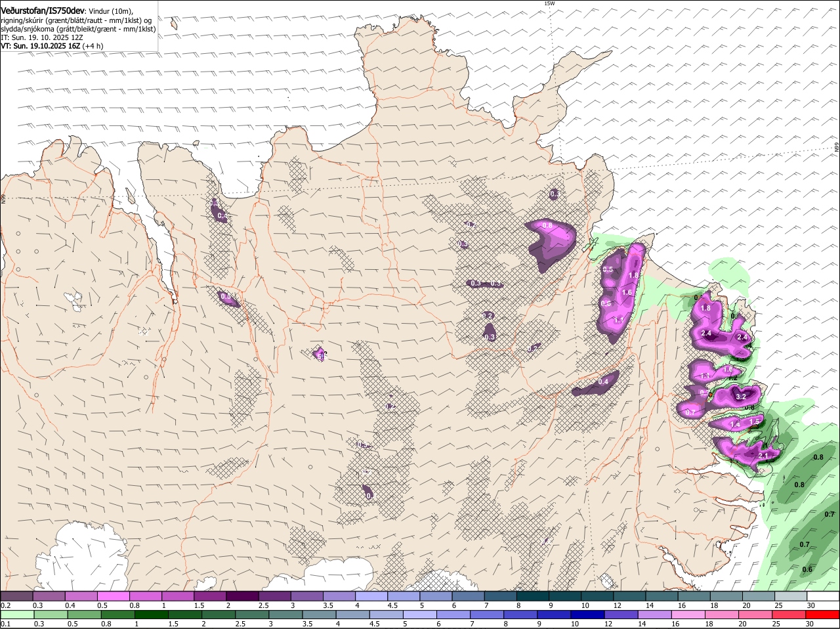Select the 8 blue swatch in rain legend
This screenshot has height=629, width=840.
point(520,615)
